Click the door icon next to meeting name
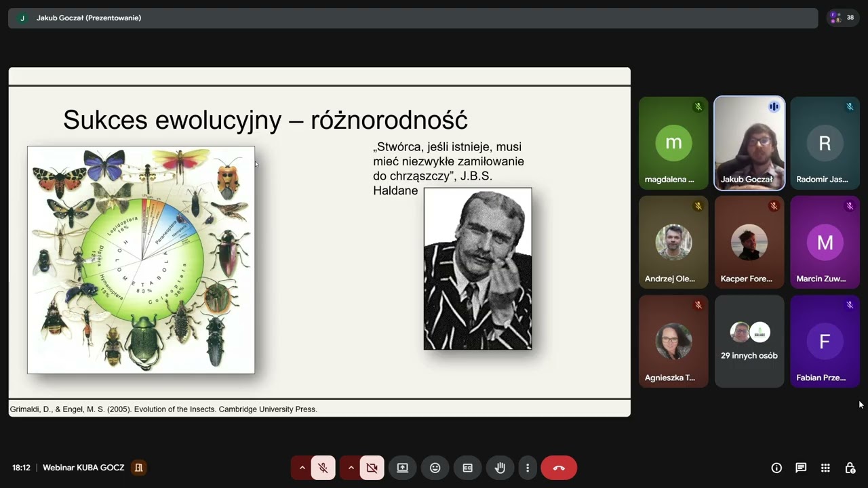Viewport: 868px width, 488px height. (138, 468)
